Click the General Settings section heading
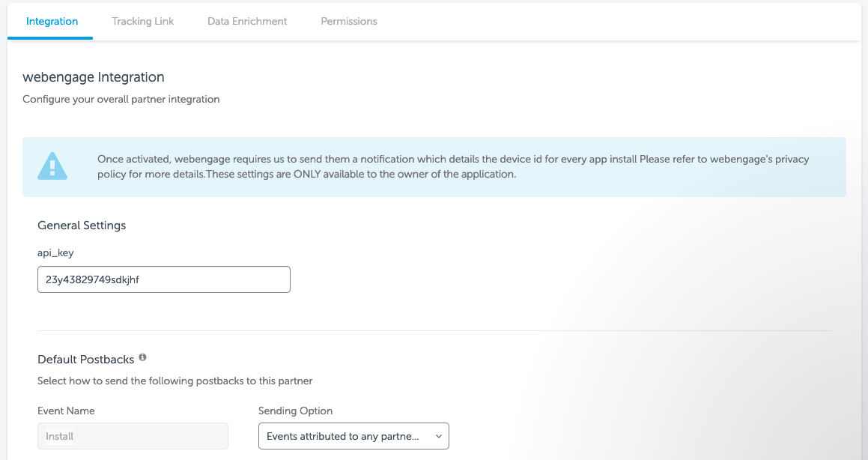 (82, 225)
